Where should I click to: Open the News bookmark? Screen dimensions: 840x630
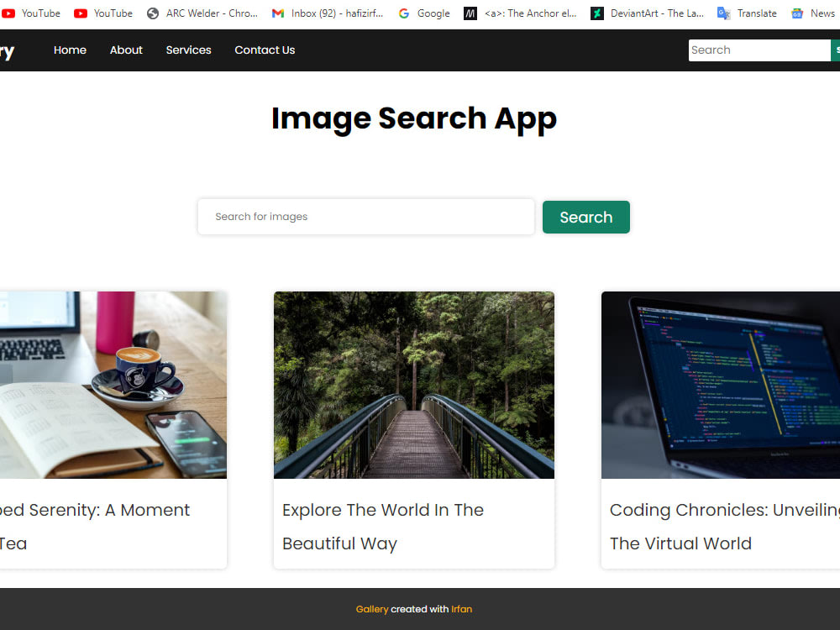(x=813, y=13)
